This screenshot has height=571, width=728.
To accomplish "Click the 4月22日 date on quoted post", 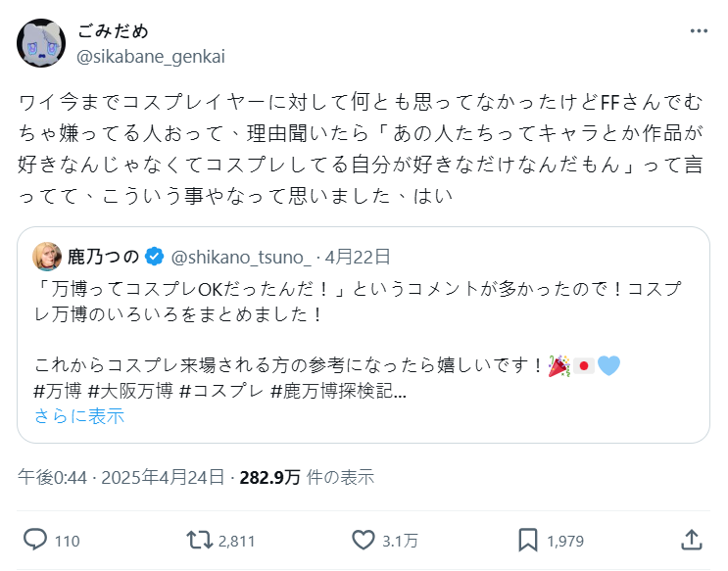I will 358,257.
